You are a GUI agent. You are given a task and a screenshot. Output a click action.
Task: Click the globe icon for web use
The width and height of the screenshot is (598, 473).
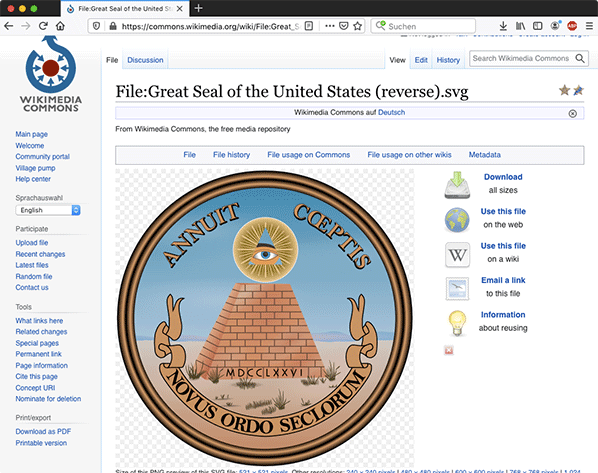[x=457, y=220]
